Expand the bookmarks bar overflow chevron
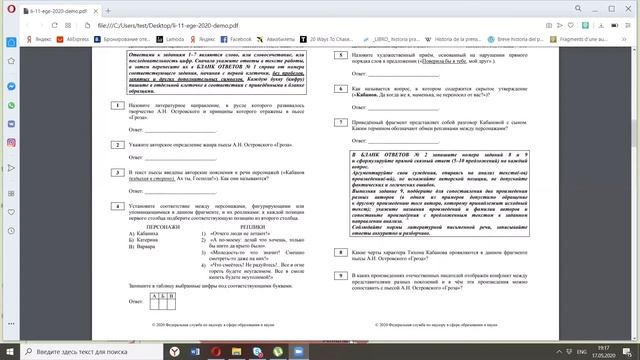Screen dimensions: 640x360 click(624, 39)
